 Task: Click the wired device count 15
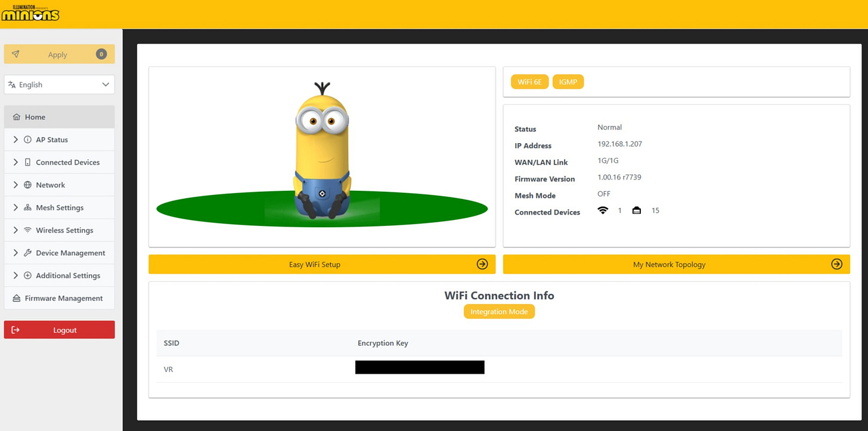tap(655, 210)
